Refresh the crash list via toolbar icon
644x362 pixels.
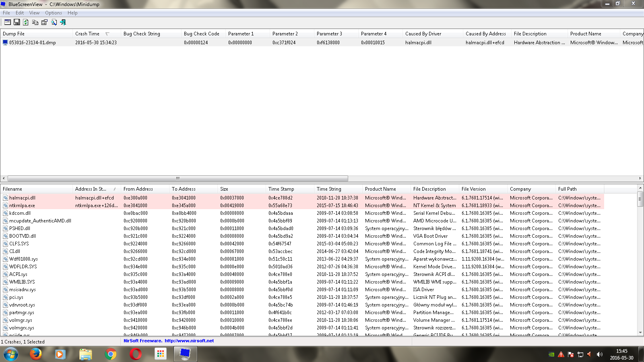[x=26, y=22]
